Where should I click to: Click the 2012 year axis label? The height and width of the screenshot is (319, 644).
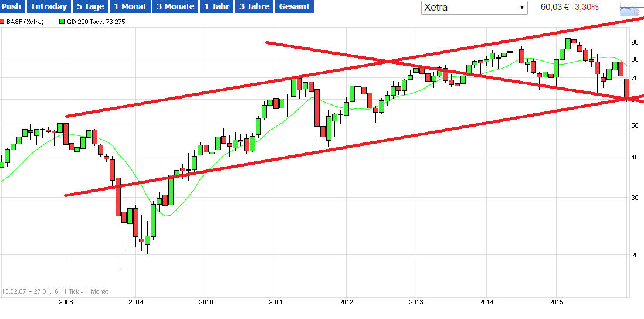coord(346,303)
